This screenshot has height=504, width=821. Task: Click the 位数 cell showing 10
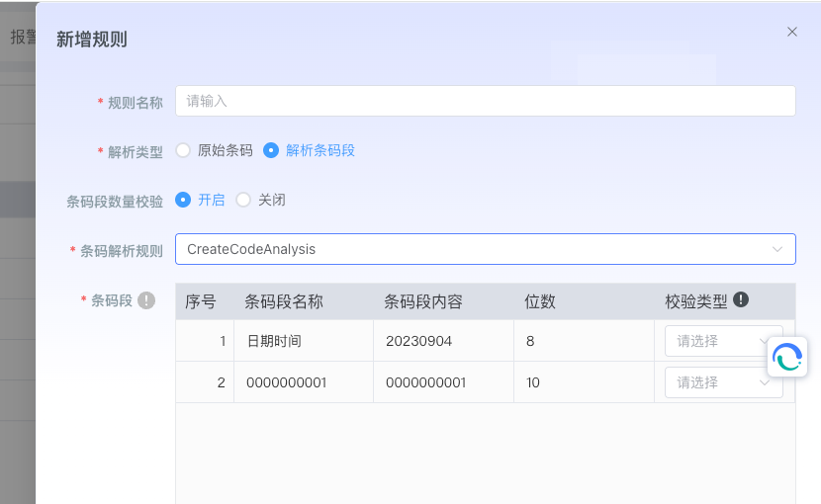point(533,382)
